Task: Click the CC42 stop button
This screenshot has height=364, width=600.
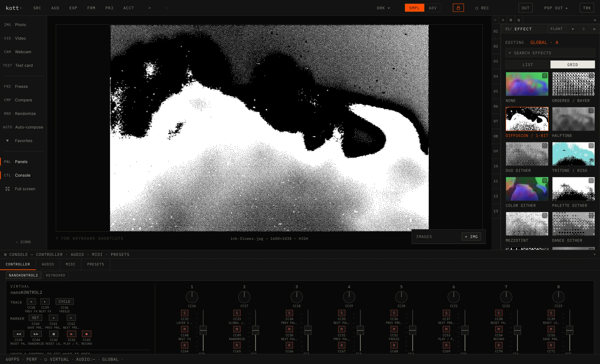Action: click(x=54, y=334)
